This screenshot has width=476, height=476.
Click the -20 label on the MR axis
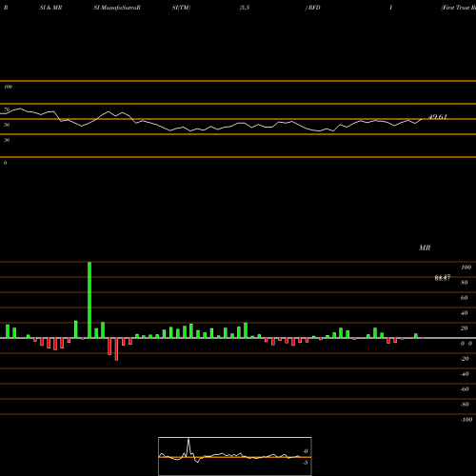(x=465, y=359)
